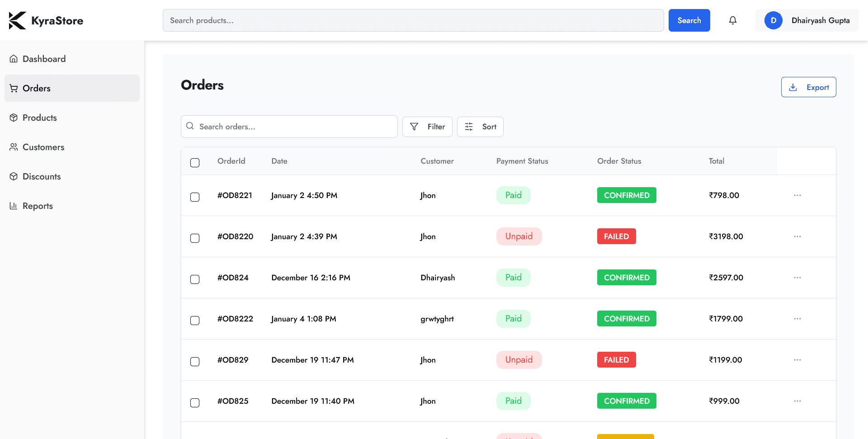Select the checkbox for order #OD824
This screenshot has height=439, width=868.
[x=195, y=279]
